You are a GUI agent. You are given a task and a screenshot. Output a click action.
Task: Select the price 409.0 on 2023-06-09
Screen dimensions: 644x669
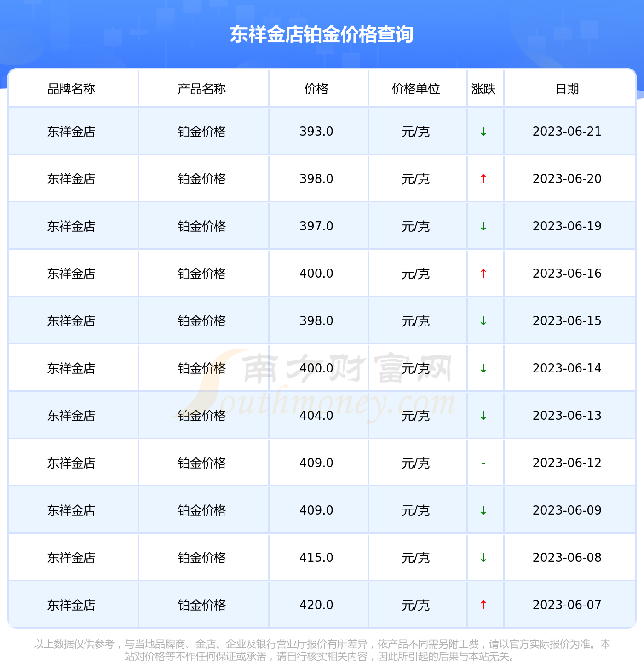tap(316, 510)
